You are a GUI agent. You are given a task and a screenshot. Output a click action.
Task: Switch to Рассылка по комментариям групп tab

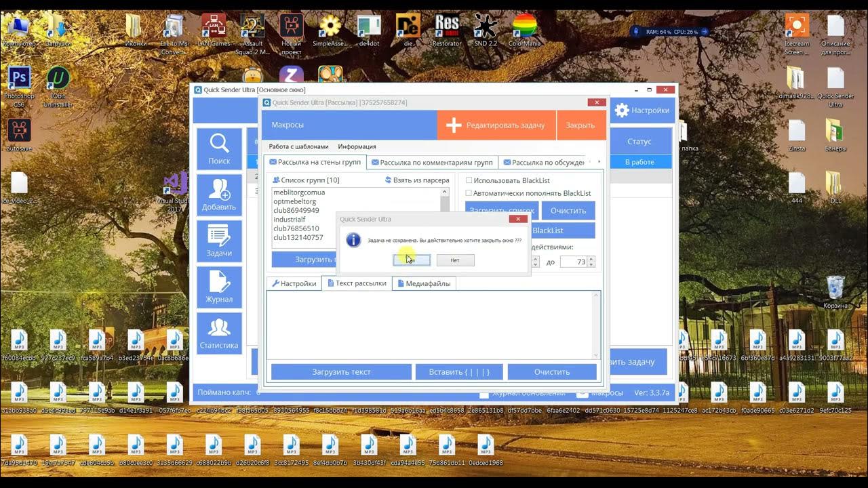tap(432, 163)
